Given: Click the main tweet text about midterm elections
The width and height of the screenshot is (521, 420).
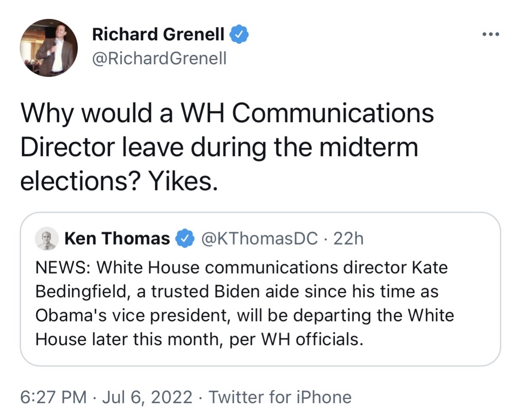Looking at the screenshot, I should pyautogui.click(x=227, y=147).
